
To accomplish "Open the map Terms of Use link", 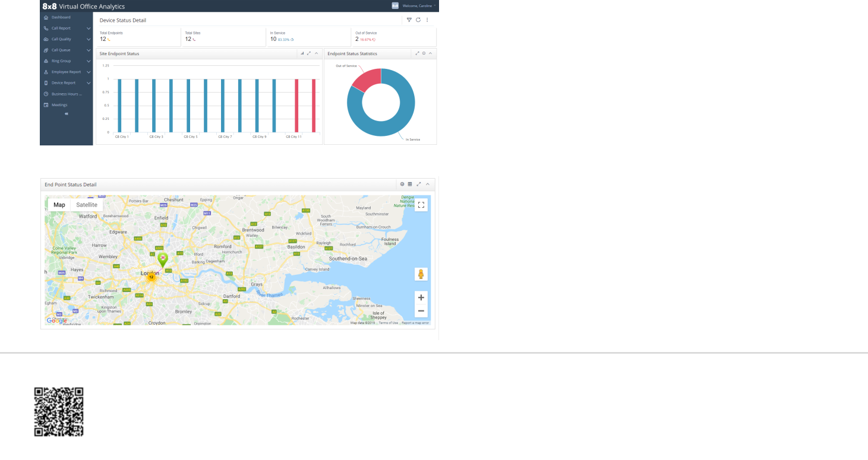I will 389,323.
